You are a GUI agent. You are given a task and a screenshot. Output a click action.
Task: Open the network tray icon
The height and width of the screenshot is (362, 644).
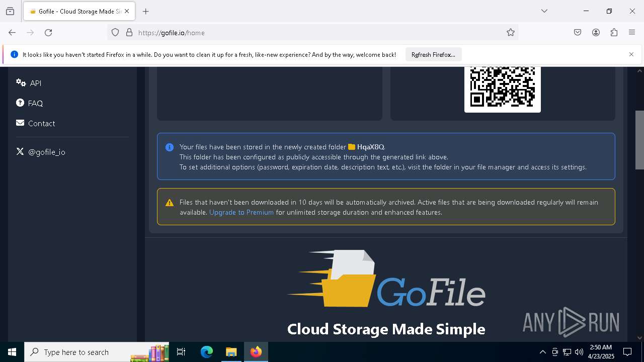[x=567, y=352]
